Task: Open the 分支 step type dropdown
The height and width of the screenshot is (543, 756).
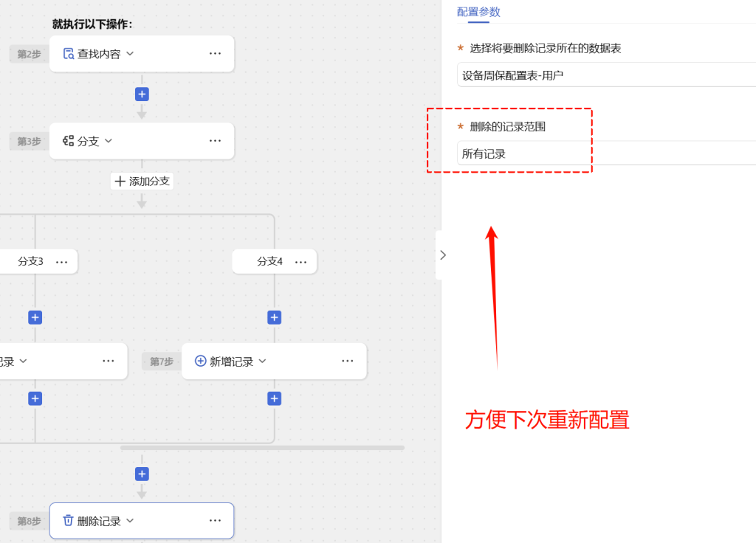Action: pyautogui.click(x=109, y=141)
